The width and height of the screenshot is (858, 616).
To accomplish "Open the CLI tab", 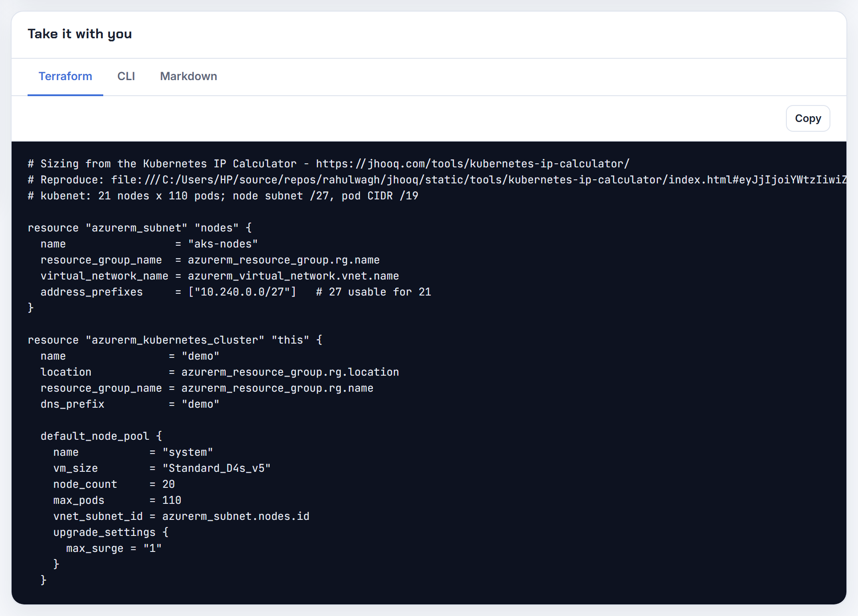I will click(x=126, y=77).
